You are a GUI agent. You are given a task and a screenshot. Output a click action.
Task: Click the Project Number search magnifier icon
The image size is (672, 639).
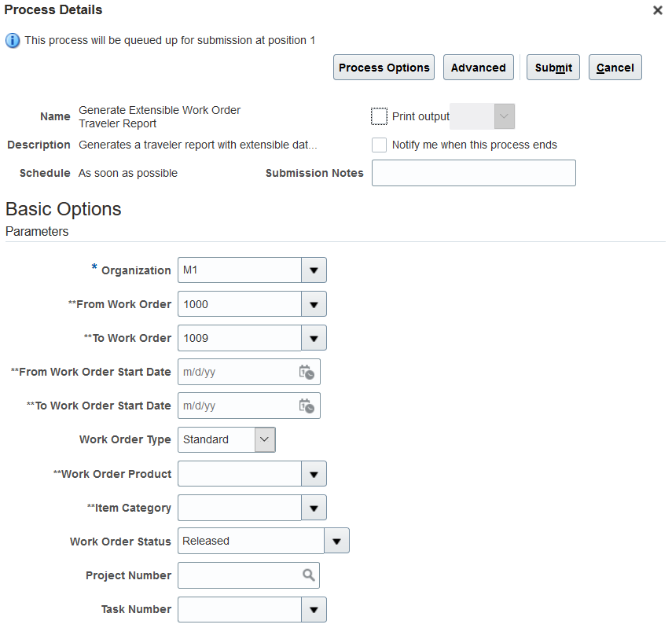[x=309, y=575]
